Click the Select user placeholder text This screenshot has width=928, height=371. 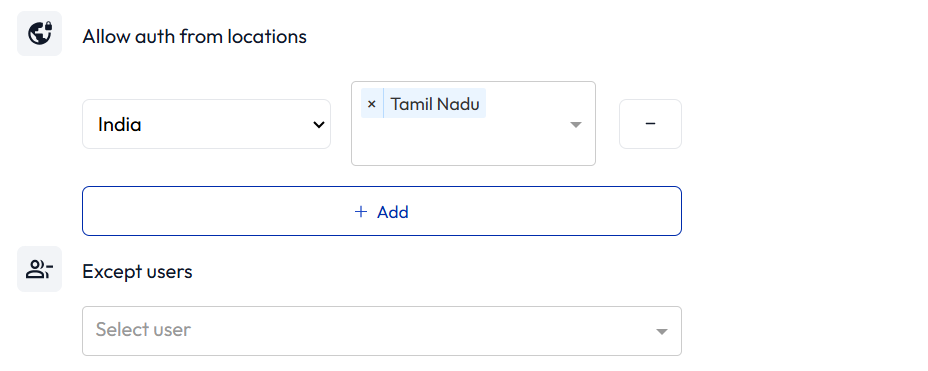[143, 330]
